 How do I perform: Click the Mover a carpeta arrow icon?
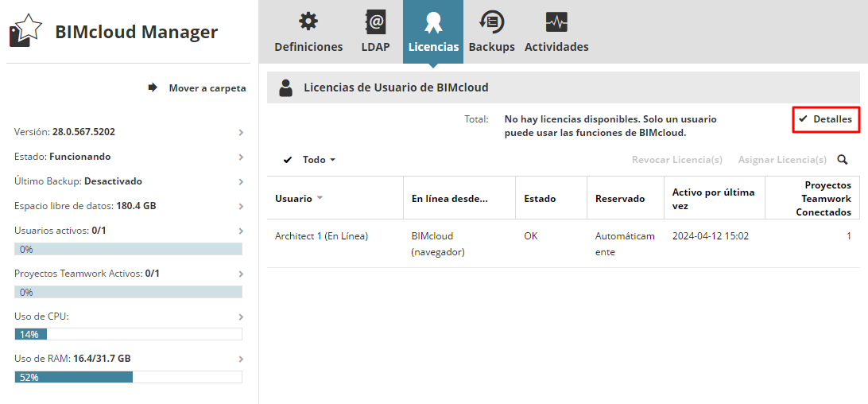pyautogui.click(x=153, y=87)
